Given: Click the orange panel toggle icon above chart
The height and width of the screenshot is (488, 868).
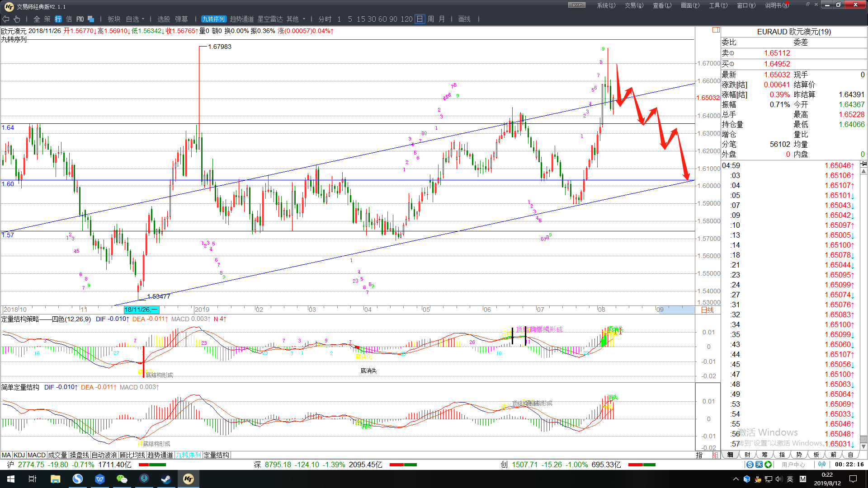Looking at the screenshot, I should pos(716,30).
